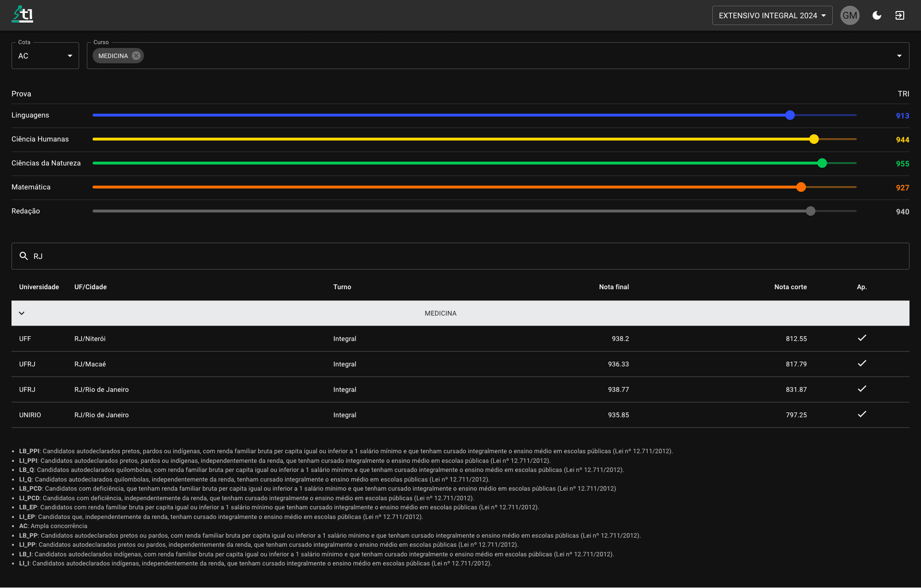Click the Nota corte column header
This screenshot has width=921, height=588.
click(790, 287)
